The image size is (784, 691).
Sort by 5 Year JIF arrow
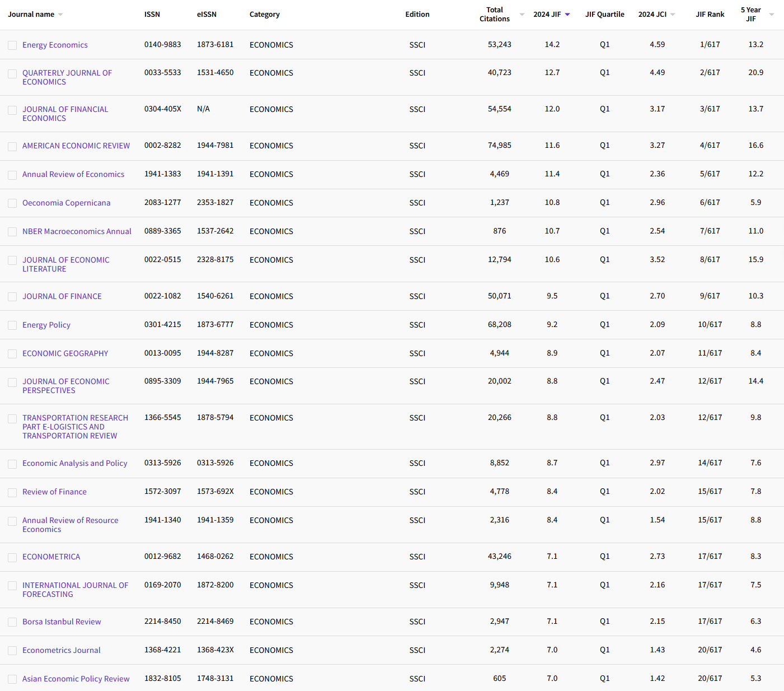pyautogui.click(x=772, y=15)
